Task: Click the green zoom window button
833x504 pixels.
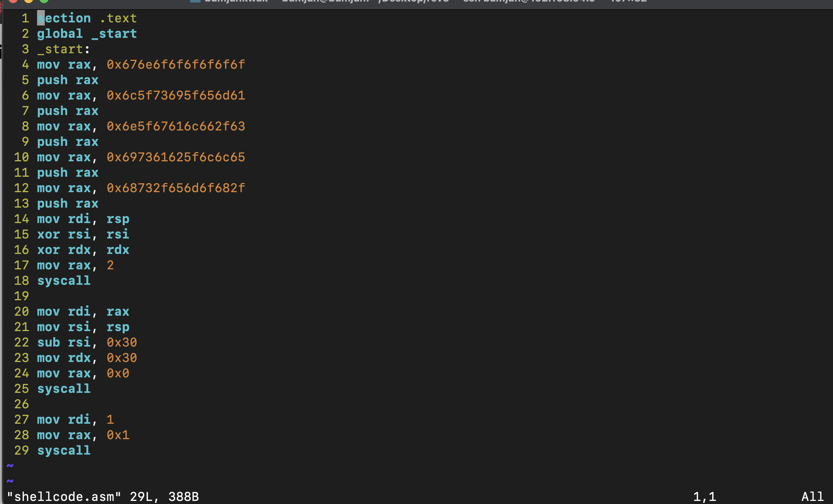Action: (44, 1)
